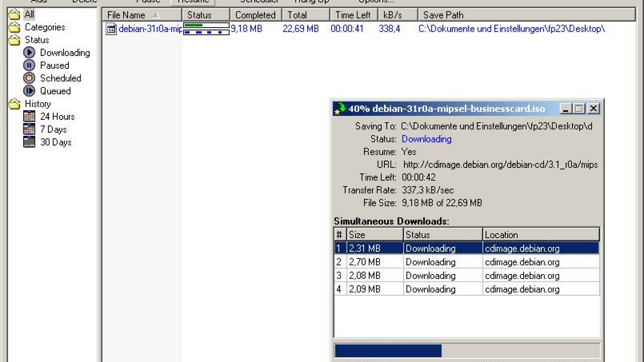Select the Paused downloads filter
Screen dimensions: 644x362
pyautogui.click(x=54, y=66)
